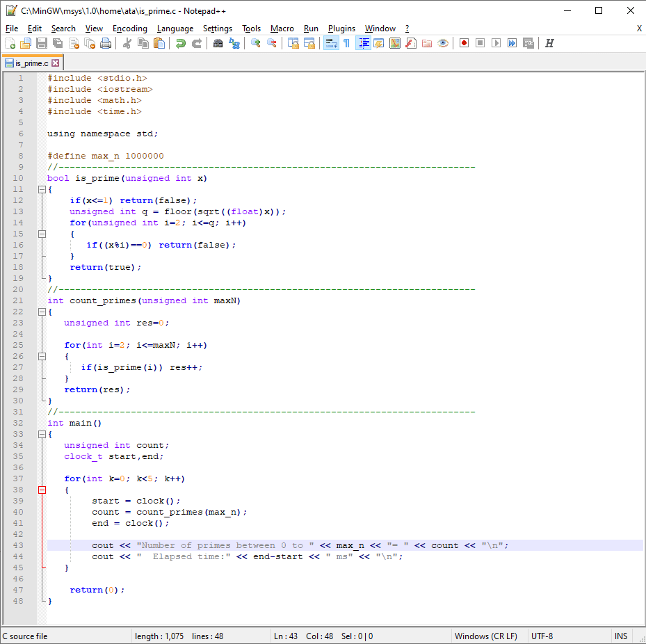Click the Save toolbar icon
Screen dimensions: 646x644
(42, 43)
